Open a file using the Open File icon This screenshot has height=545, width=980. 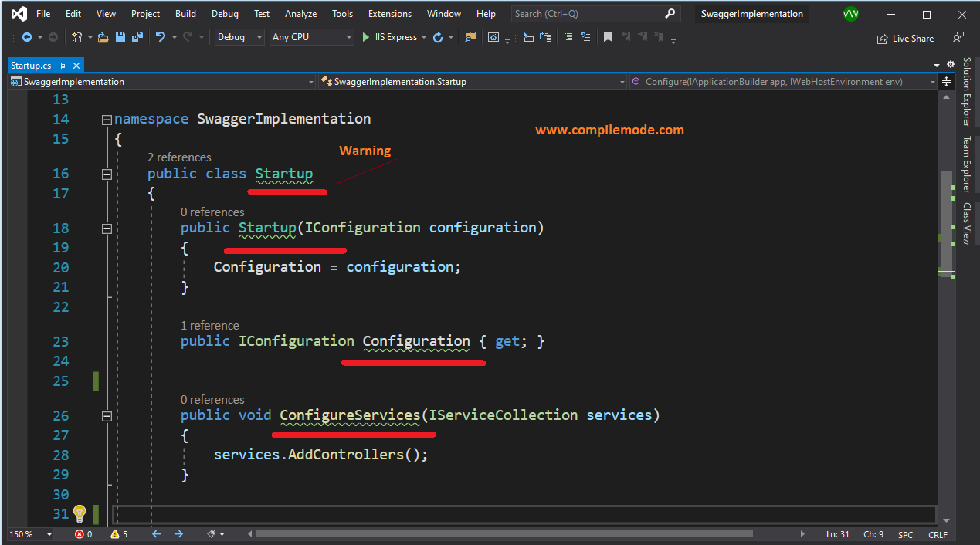click(103, 36)
